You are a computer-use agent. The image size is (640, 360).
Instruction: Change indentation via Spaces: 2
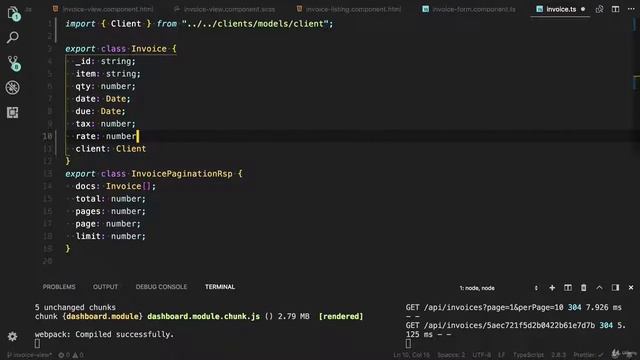(451, 355)
